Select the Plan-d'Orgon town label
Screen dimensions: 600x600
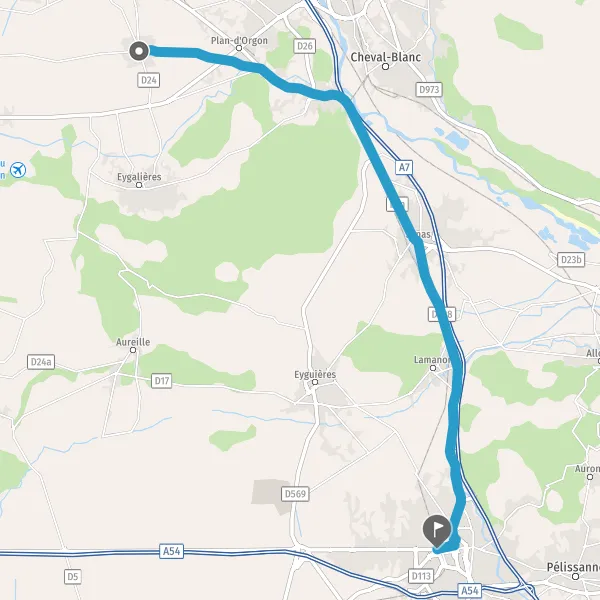[x=239, y=40]
